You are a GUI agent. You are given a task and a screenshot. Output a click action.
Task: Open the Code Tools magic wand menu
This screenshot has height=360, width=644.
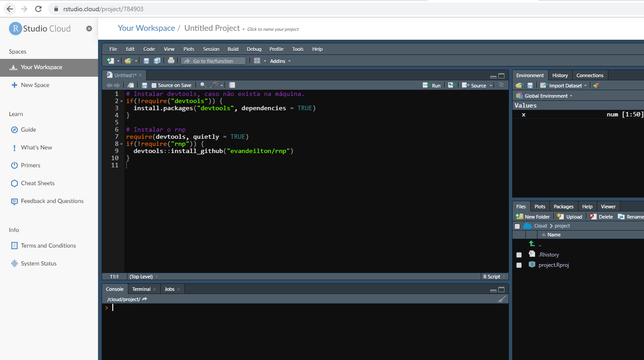point(216,85)
